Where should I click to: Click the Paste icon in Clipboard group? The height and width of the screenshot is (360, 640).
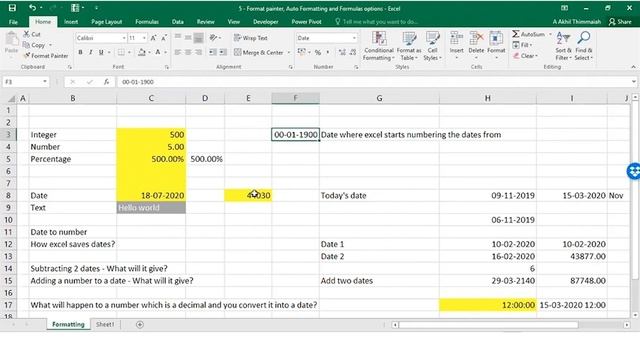[x=11, y=40]
